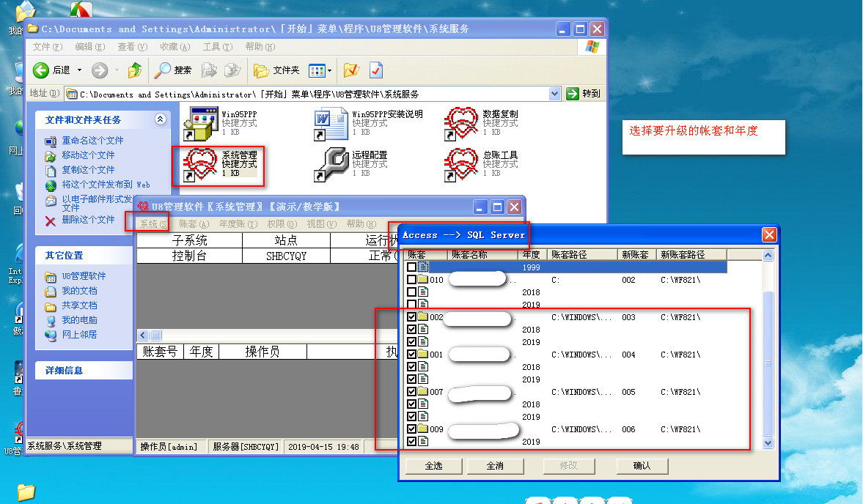
Task: Open the 总账工具 shortcut
Action: [461, 164]
